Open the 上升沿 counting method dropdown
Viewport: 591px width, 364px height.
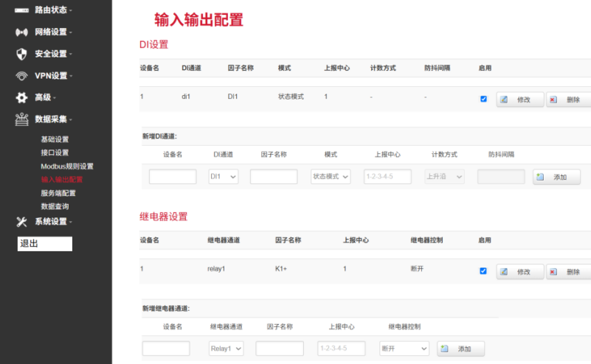(444, 177)
